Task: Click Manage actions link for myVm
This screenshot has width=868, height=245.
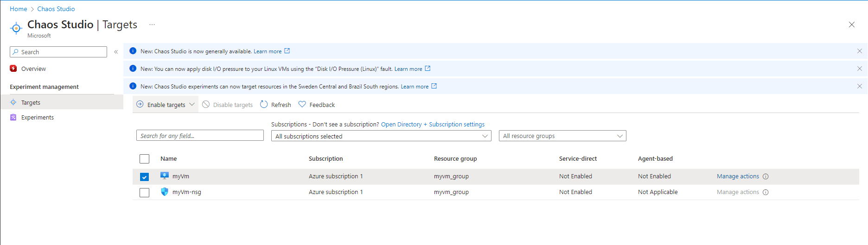Action: tap(738, 176)
